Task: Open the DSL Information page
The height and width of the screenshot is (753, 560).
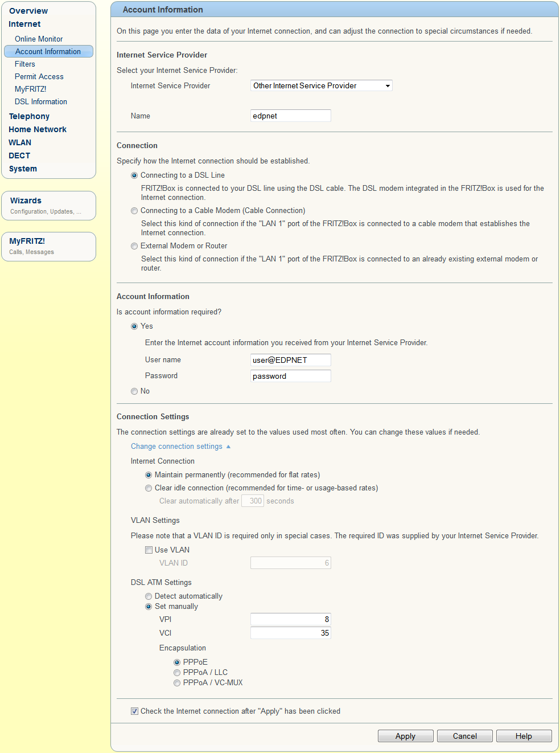Action: click(x=41, y=101)
